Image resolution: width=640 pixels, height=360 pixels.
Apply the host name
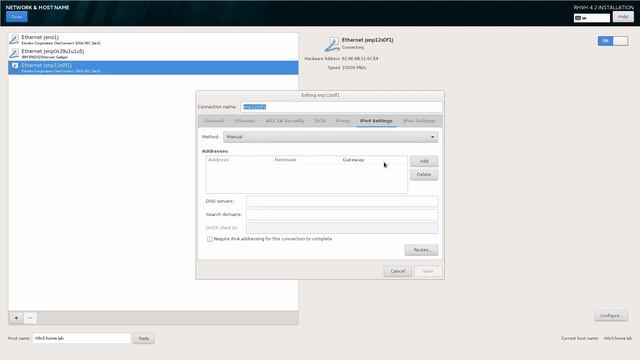coord(144,338)
